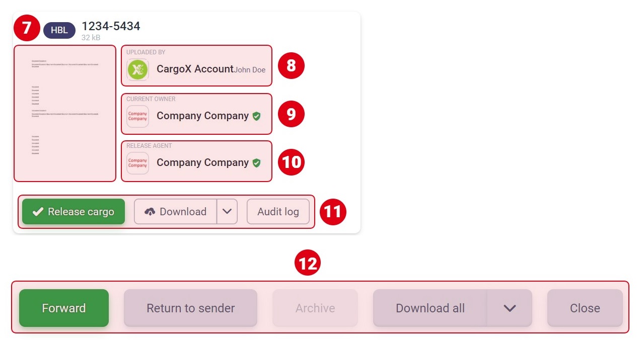Click the Download all button
Screen dimensions: 644x344
click(430, 308)
